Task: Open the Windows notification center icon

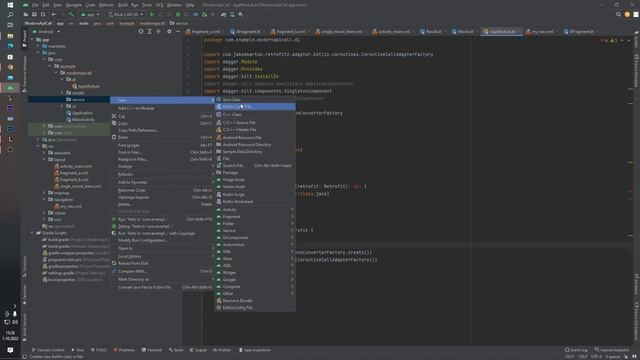Action: coord(10,350)
